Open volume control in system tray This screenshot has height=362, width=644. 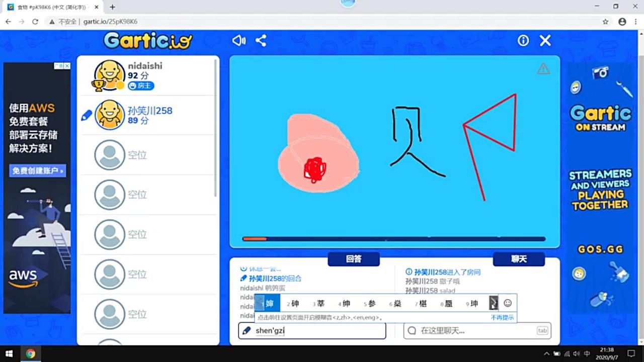point(577,354)
